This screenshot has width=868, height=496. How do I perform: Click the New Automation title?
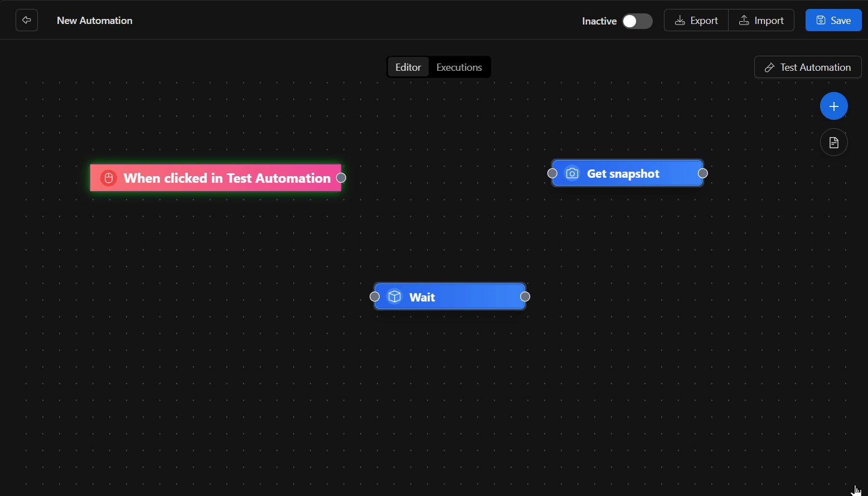(95, 21)
